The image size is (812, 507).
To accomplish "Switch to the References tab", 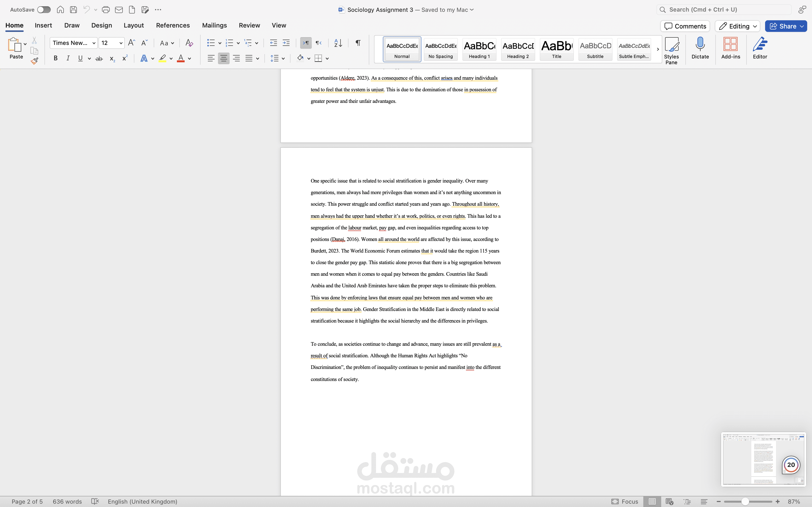I will (x=173, y=25).
